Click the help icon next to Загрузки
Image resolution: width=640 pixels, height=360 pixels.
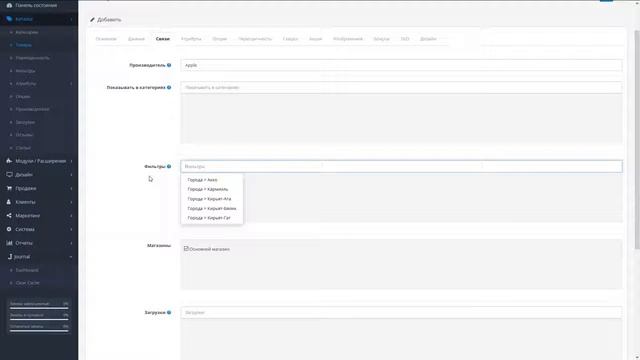(169, 312)
